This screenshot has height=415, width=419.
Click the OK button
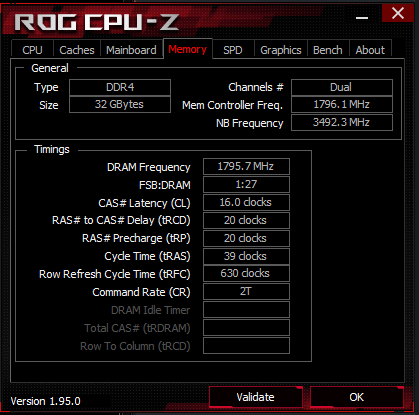coord(357,397)
